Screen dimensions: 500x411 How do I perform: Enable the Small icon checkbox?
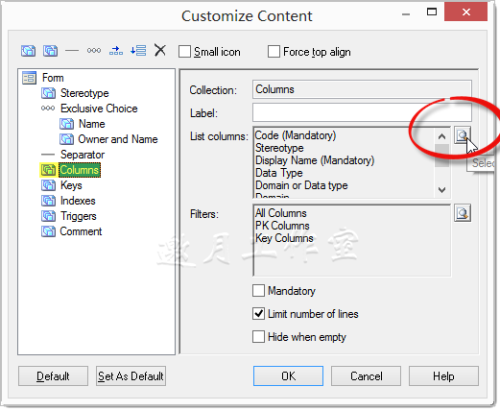point(185,52)
